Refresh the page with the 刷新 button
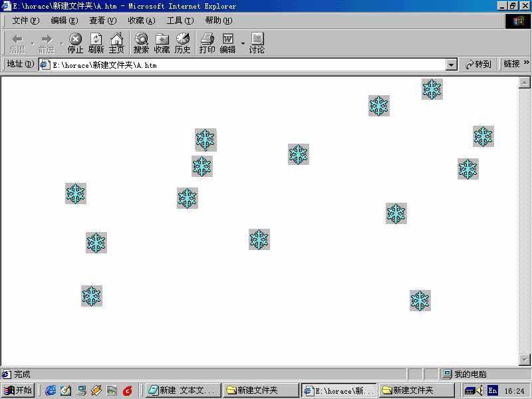Image resolution: width=532 pixels, height=399 pixels. [x=96, y=43]
